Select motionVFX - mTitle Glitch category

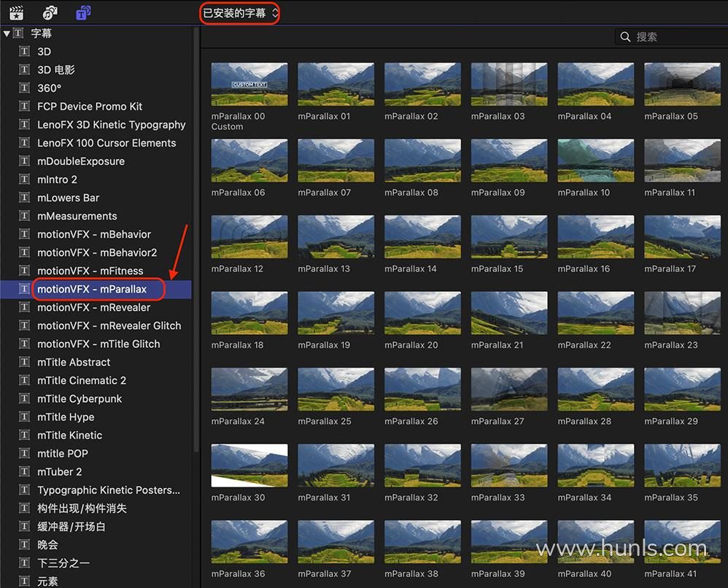pos(98,344)
